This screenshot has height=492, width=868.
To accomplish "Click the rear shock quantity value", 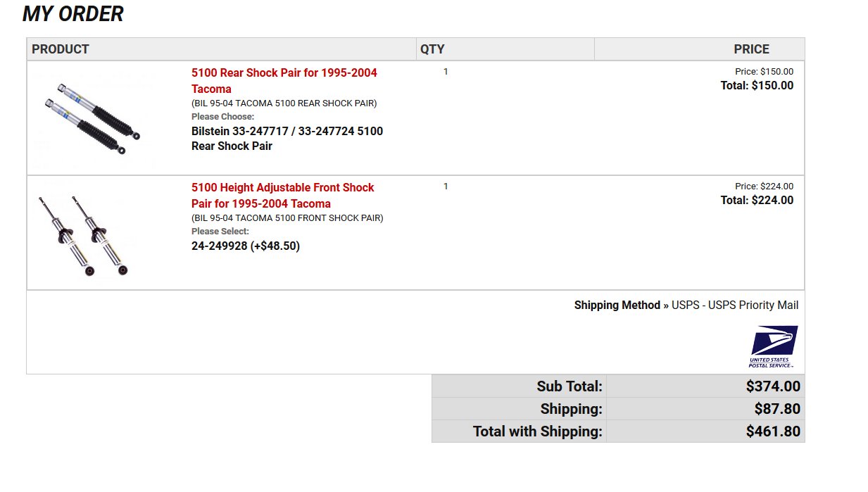I will pyautogui.click(x=446, y=72).
